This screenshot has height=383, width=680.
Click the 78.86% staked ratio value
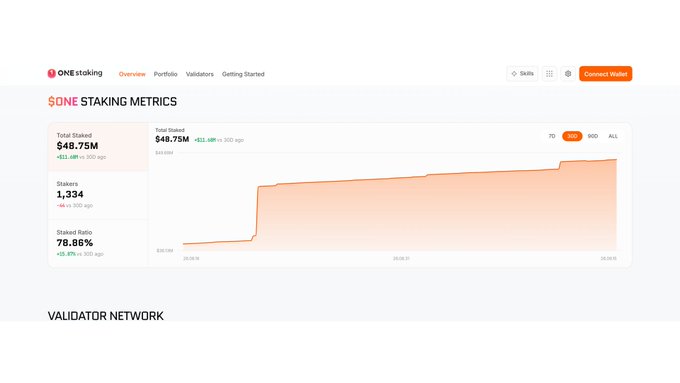pyautogui.click(x=75, y=243)
